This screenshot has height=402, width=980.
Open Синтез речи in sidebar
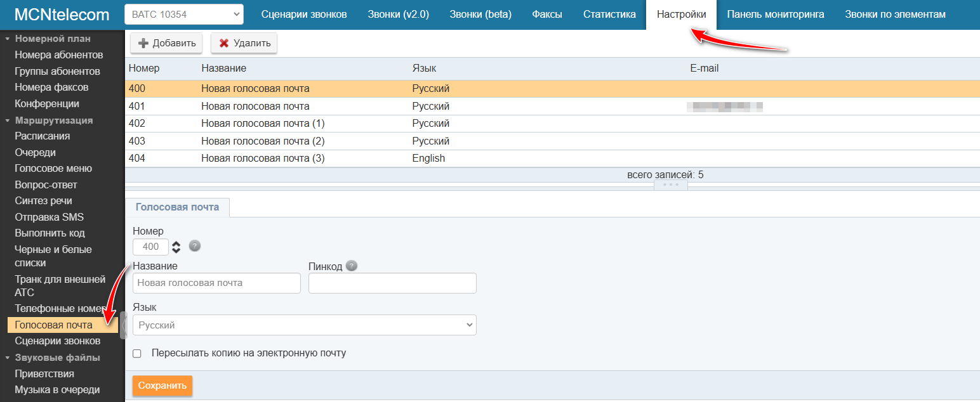tap(43, 200)
